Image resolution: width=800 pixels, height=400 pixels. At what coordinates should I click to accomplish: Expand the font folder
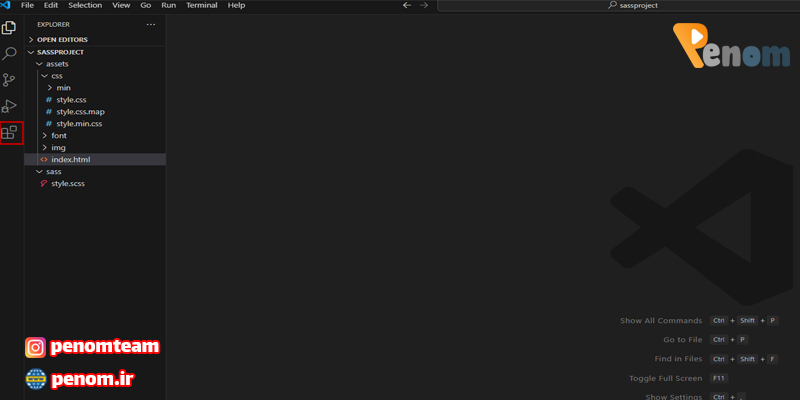59,136
